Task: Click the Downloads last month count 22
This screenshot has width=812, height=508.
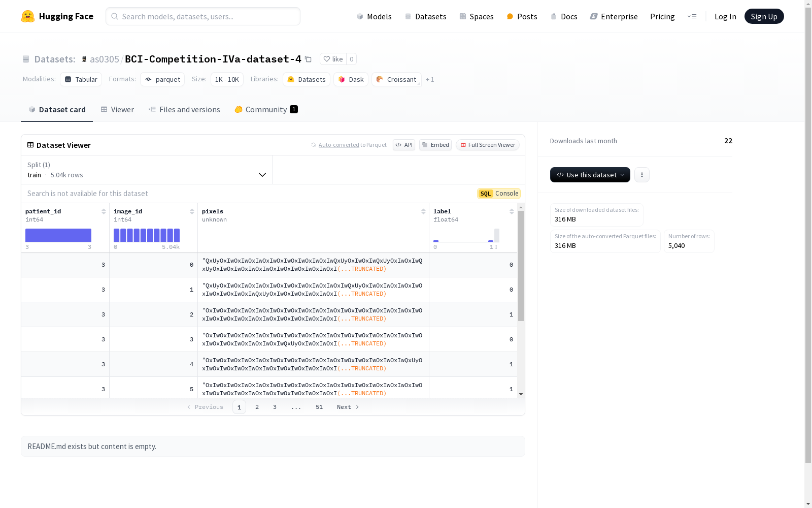Action: click(x=728, y=141)
